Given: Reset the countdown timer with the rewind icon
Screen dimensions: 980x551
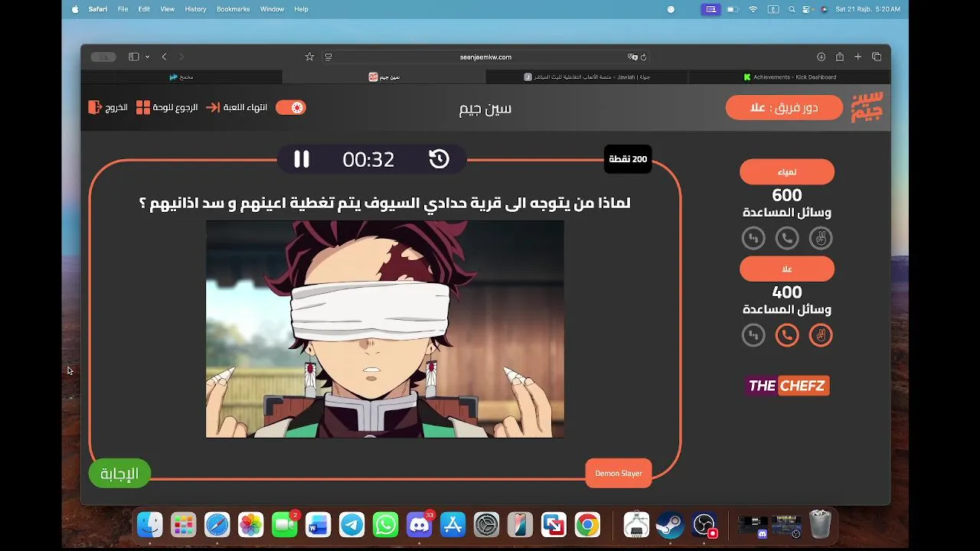Looking at the screenshot, I should pyautogui.click(x=439, y=158).
